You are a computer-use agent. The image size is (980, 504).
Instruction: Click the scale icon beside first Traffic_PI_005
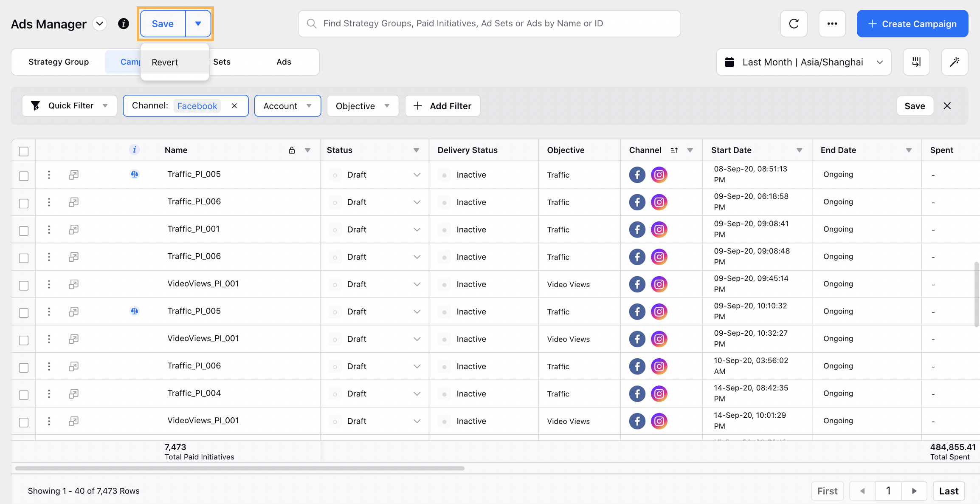pos(134,174)
